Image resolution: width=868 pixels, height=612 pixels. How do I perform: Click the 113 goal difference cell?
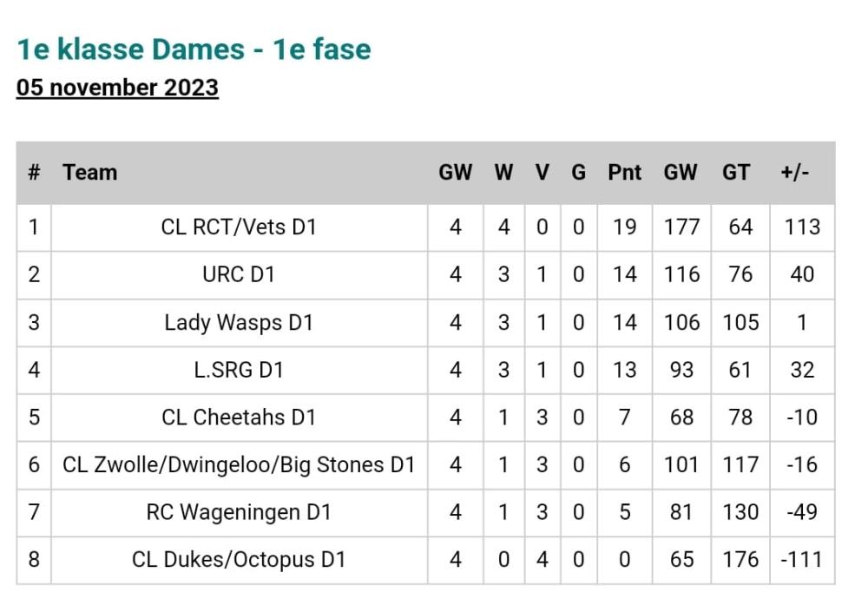pos(802,227)
